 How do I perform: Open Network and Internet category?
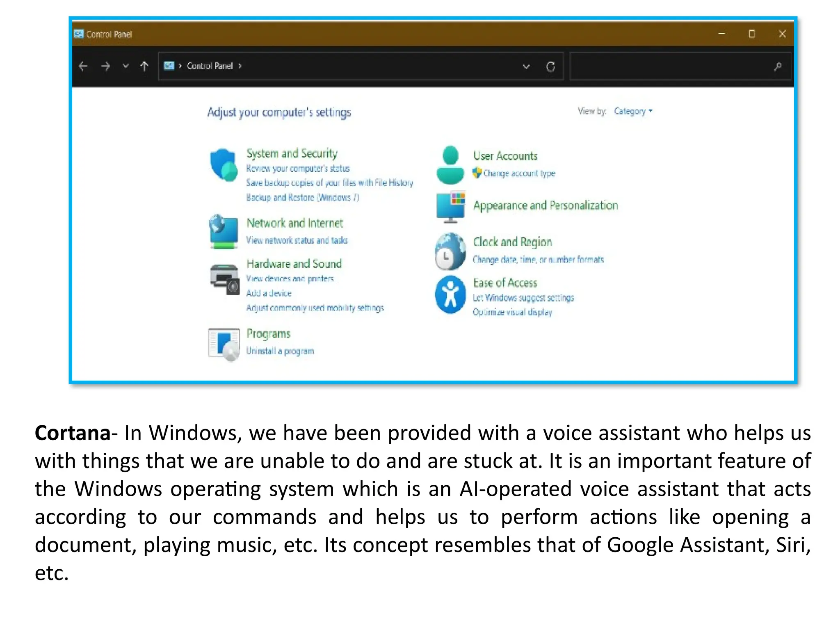[x=294, y=223]
